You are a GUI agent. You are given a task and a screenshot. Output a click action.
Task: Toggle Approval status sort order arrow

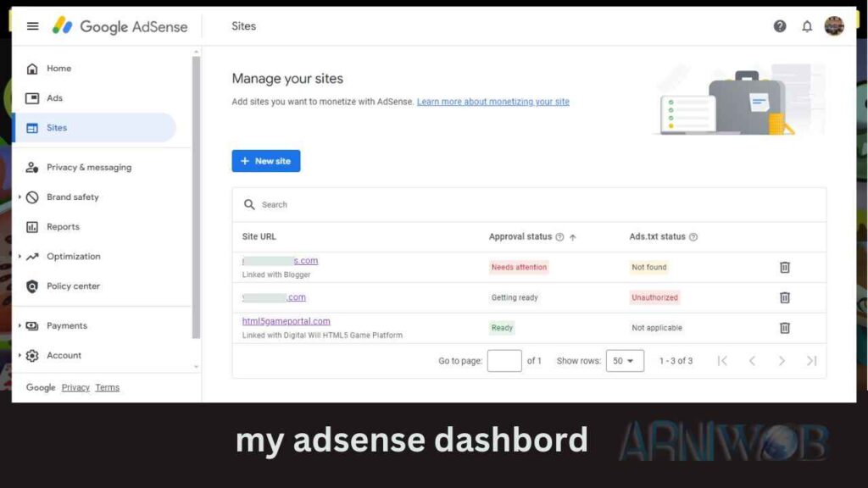point(575,236)
